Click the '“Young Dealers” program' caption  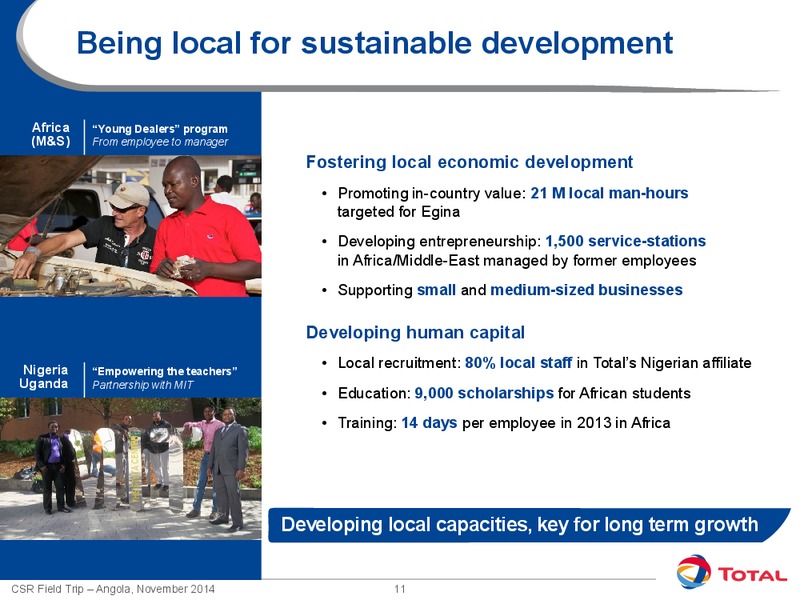click(x=160, y=129)
